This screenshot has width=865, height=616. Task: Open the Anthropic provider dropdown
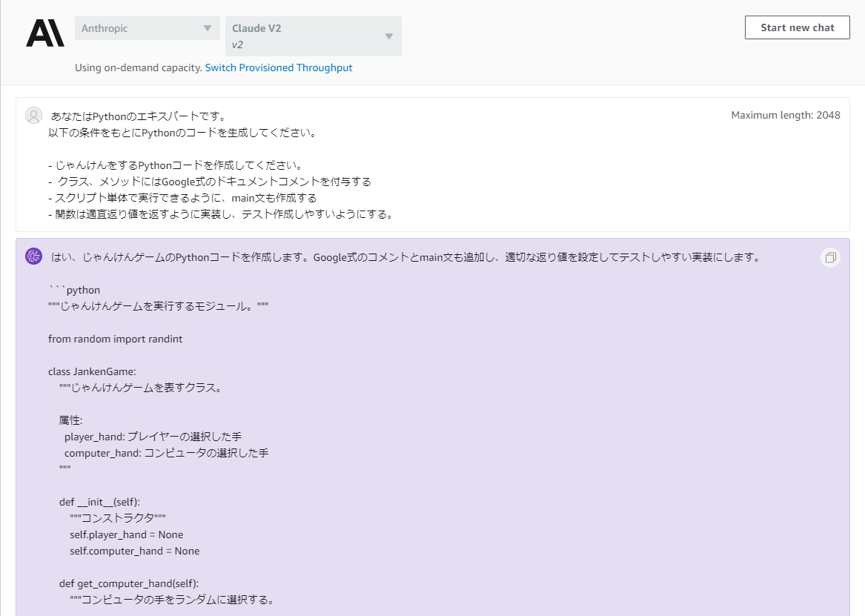(147, 27)
